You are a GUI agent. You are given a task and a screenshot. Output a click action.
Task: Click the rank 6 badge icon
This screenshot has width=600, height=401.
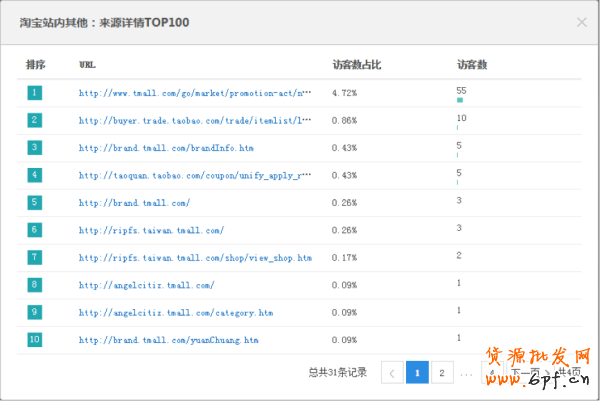coord(35,230)
